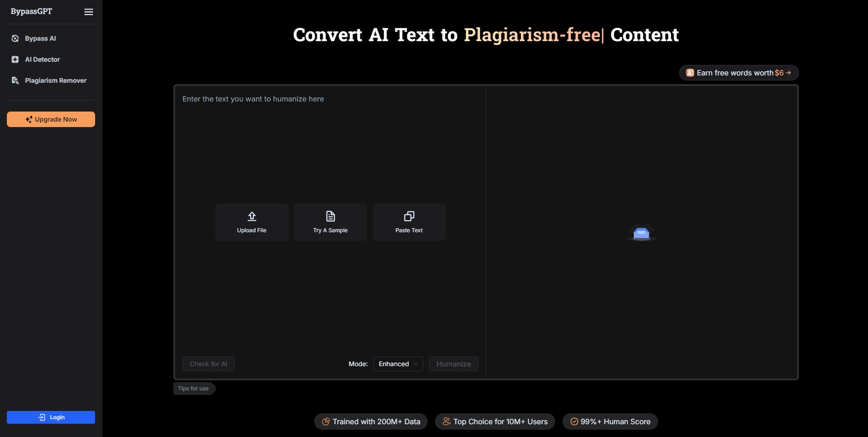Click the Mode: label
Viewport: 868px width, 437px height.
tap(358, 364)
